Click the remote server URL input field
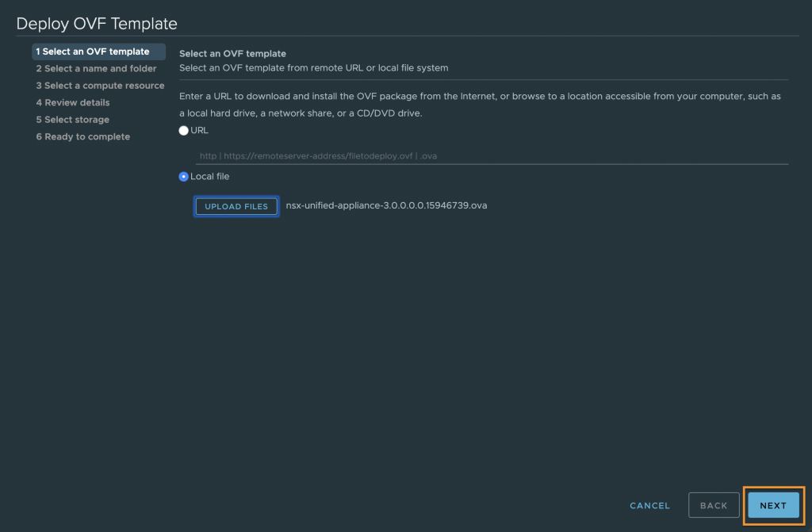Screen dimensions: 812x532 (x=492, y=156)
